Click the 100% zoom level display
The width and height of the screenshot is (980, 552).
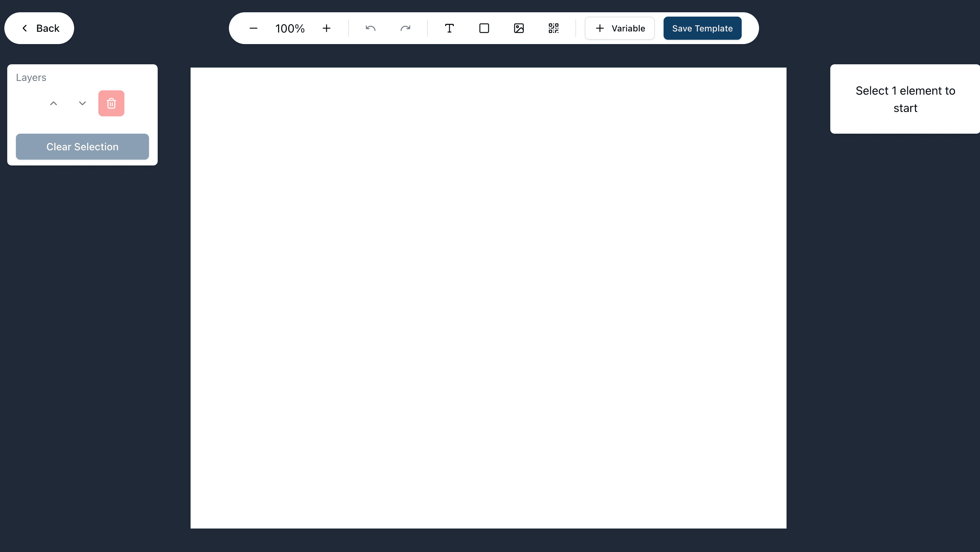pos(290,28)
